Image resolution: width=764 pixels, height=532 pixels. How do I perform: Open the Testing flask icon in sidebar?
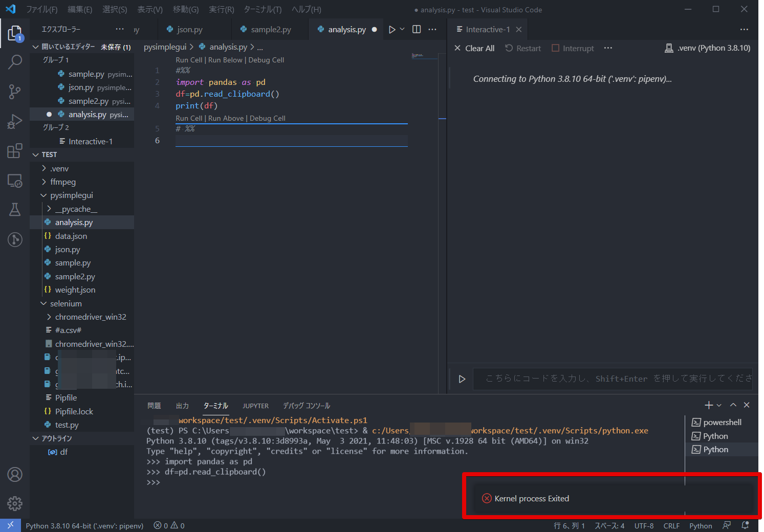click(15, 210)
